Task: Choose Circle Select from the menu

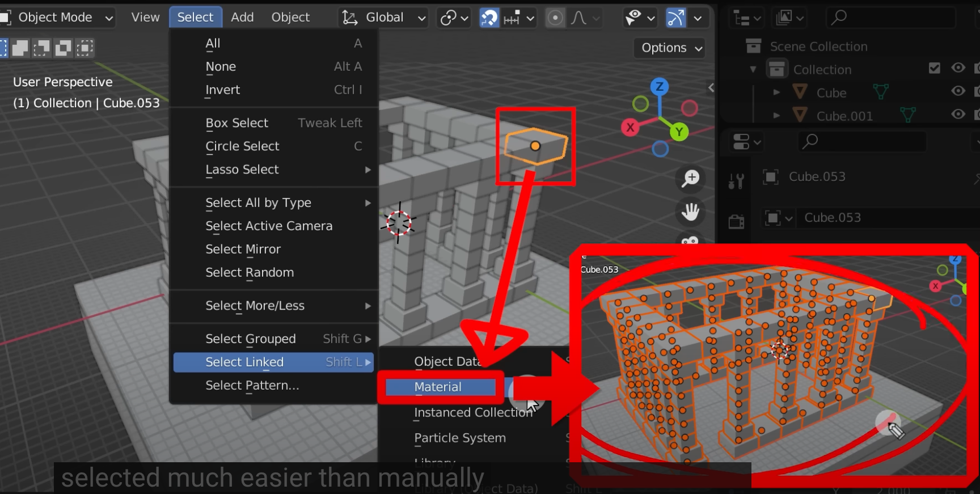Action: pyautogui.click(x=273, y=146)
